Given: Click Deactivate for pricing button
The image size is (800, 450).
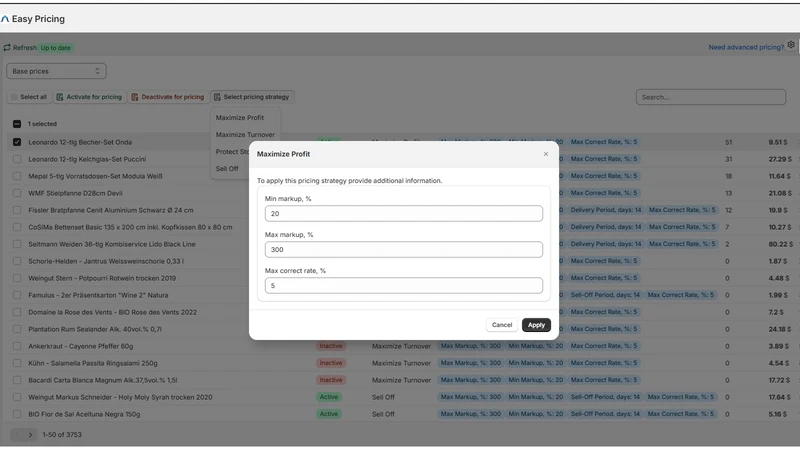Looking at the screenshot, I should (168, 97).
